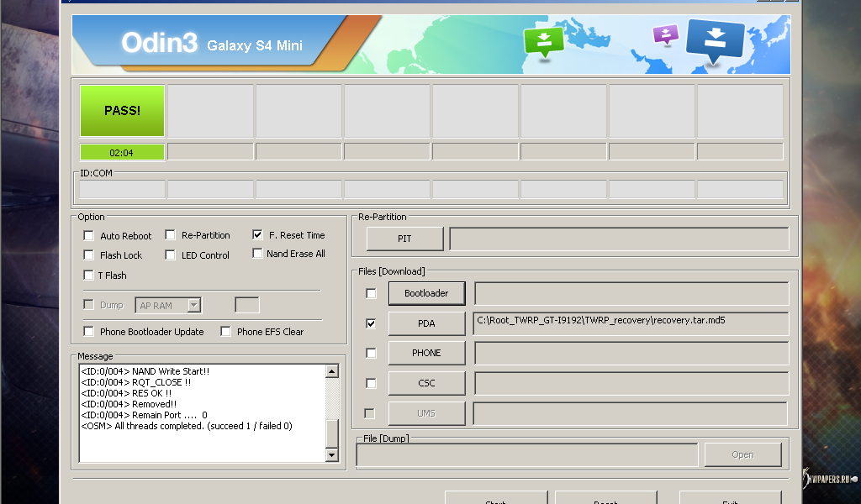Uncheck the PDA file checkbox
Image resolution: width=861 pixels, height=504 pixels.
pos(371,323)
